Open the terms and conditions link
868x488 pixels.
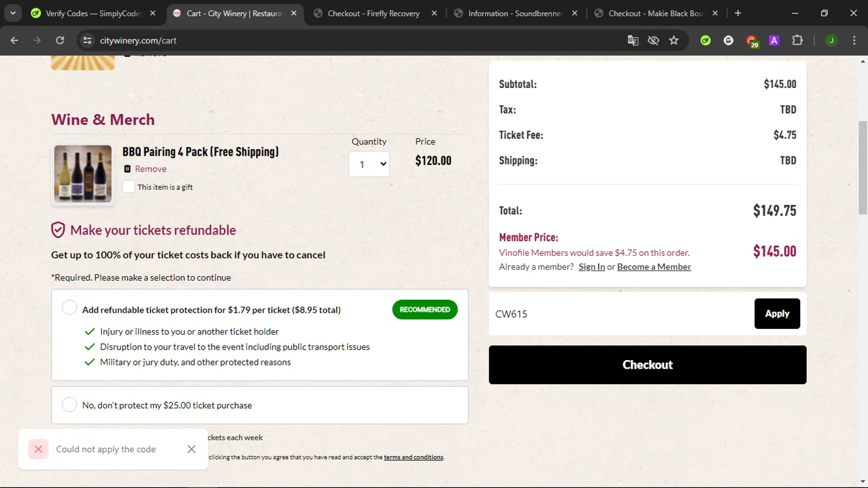pyautogui.click(x=414, y=457)
